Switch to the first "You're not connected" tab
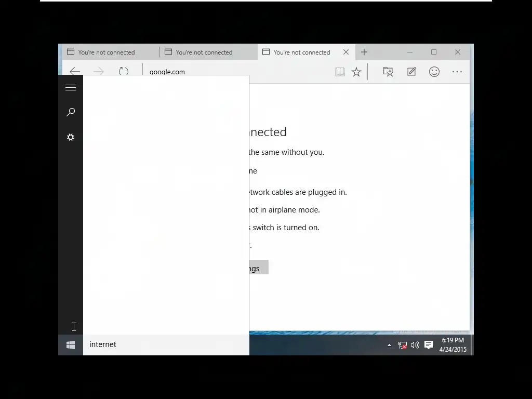This screenshot has height=399, width=532. (x=110, y=52)
